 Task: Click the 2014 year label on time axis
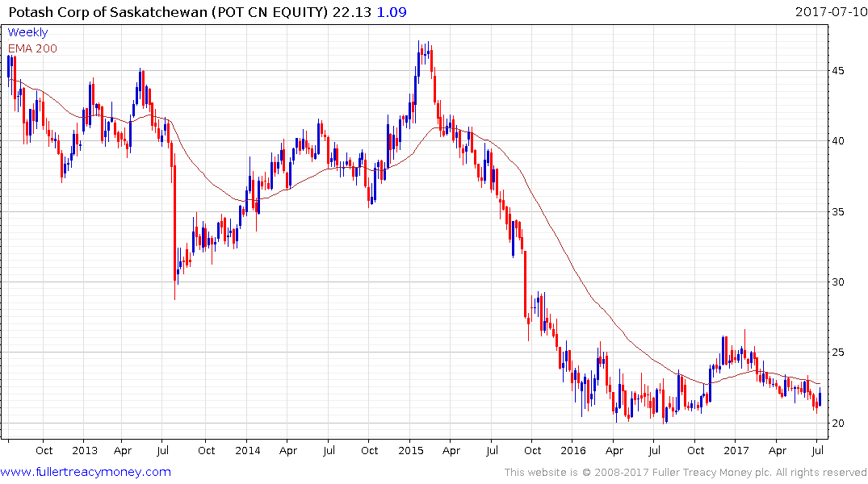247,451
